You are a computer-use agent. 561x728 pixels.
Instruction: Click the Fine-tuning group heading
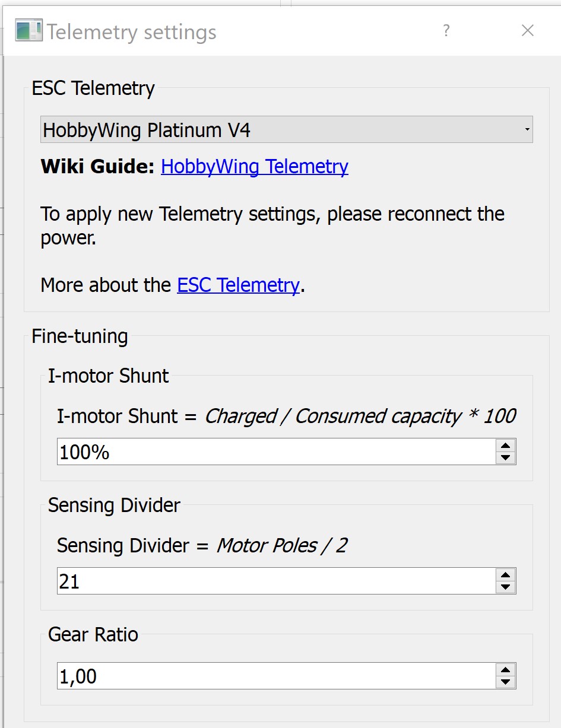80,336
